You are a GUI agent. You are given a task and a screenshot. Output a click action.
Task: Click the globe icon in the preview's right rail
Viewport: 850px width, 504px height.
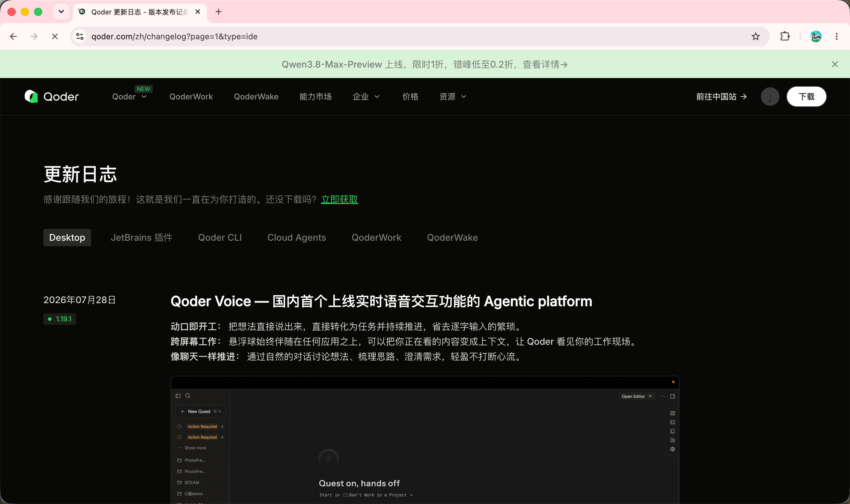[x=672, y=449]
